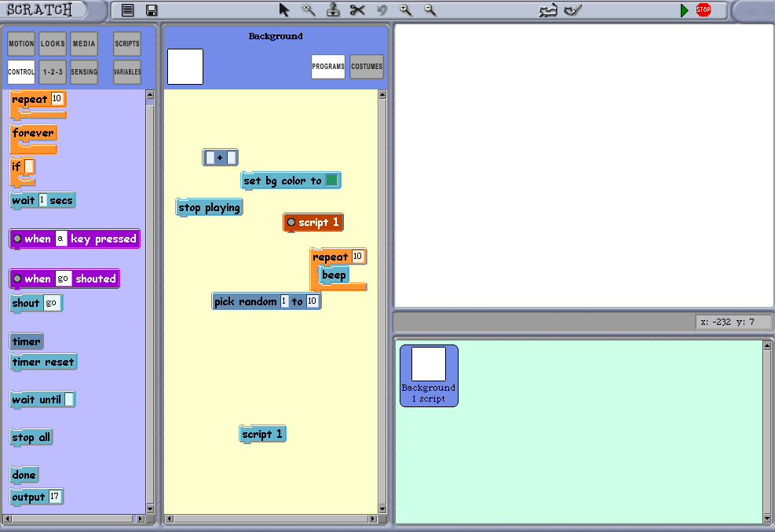Switch to the COSTUMES tab
Image resolution: width=775 pixels, height=532 pixels.
click(x=367, y=67)
